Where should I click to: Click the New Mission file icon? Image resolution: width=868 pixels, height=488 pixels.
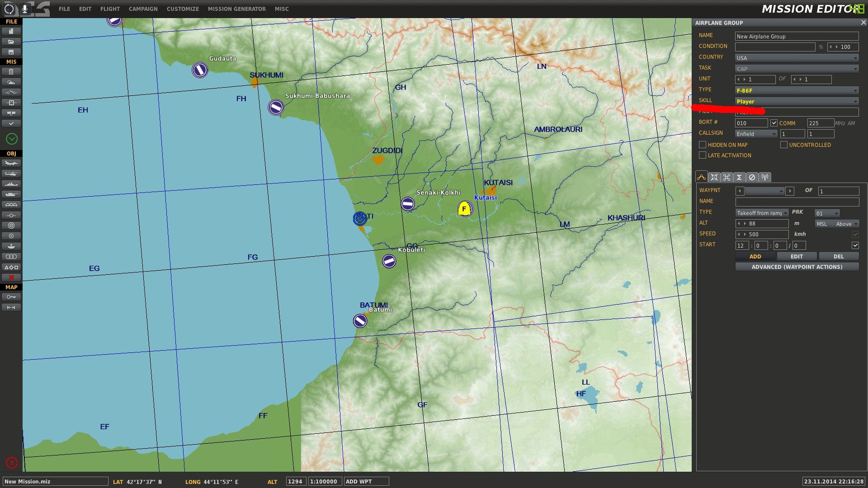(x=11, y=31)
